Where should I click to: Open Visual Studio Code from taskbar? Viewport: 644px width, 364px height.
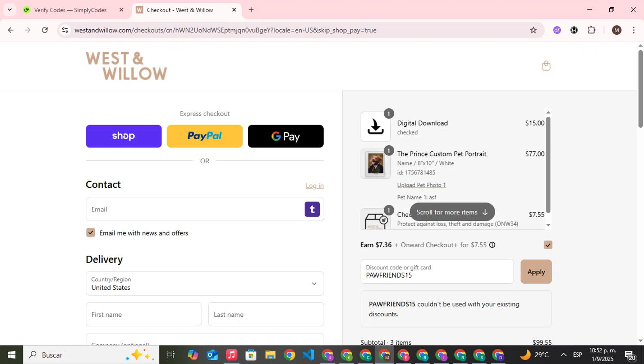308,355
